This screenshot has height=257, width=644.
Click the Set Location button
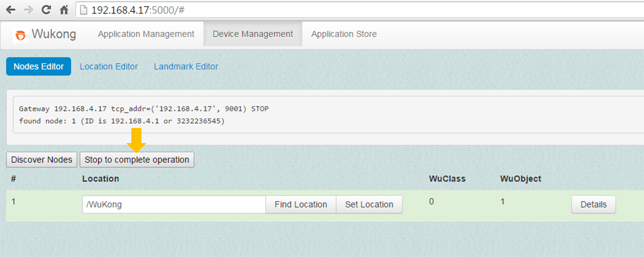click(369, 205)
